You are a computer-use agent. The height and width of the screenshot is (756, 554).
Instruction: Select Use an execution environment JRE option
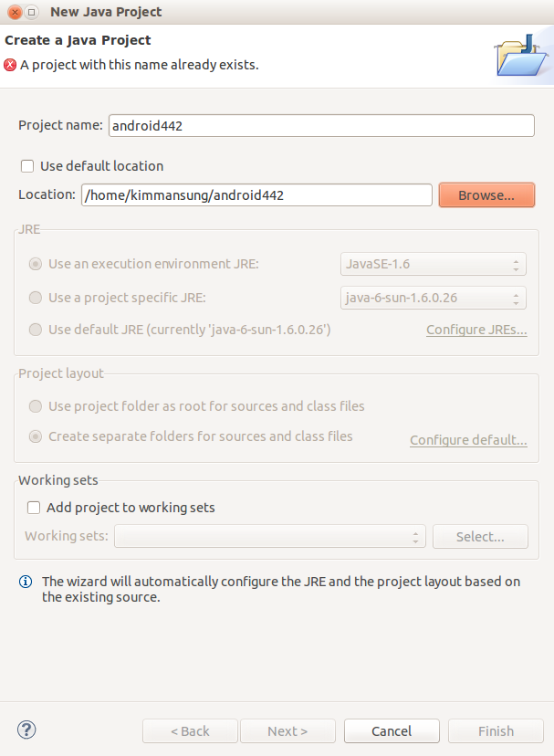(x=36, y=264)
